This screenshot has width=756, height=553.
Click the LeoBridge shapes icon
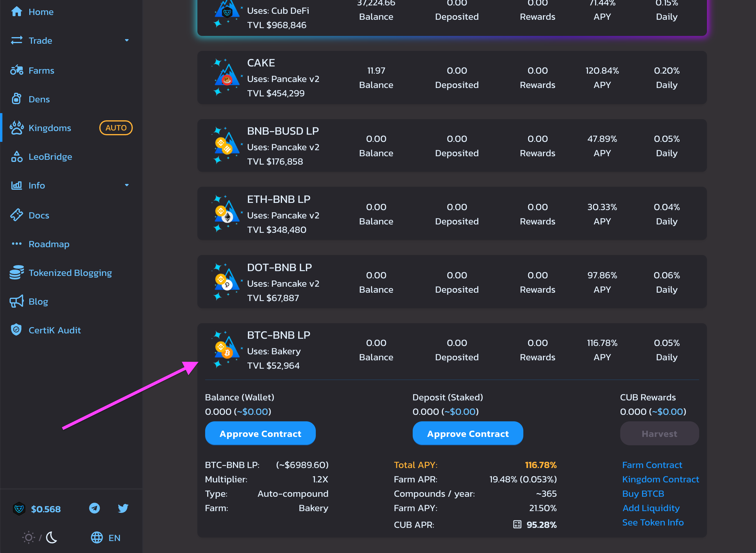click(x=16, y=156)
